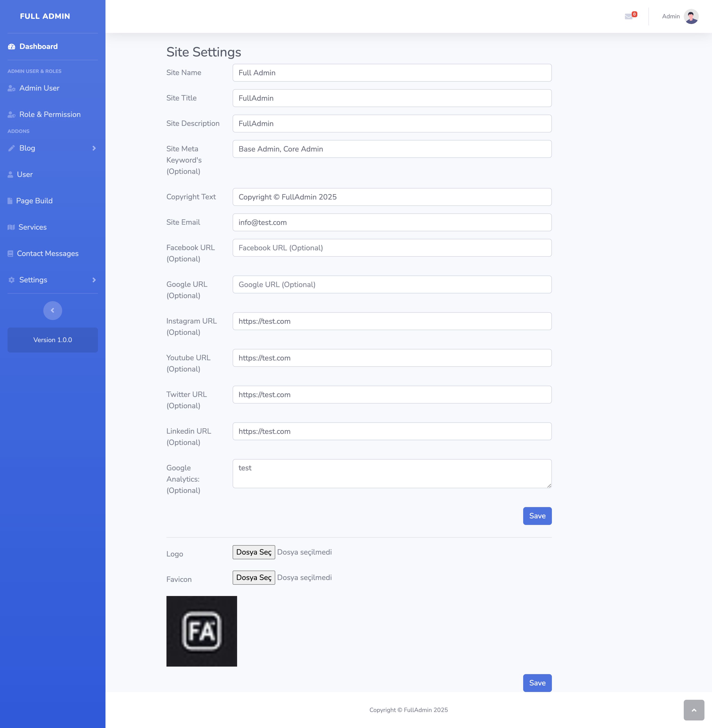
Task: Click the Dashboard speedometer icon
Action: pyautogui.click(x=12, y=47)
